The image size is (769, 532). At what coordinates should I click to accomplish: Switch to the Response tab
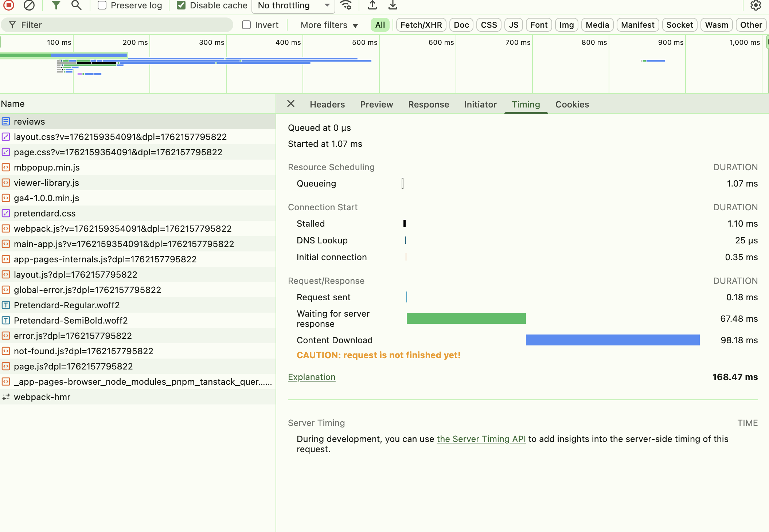[x=428, y=105]
